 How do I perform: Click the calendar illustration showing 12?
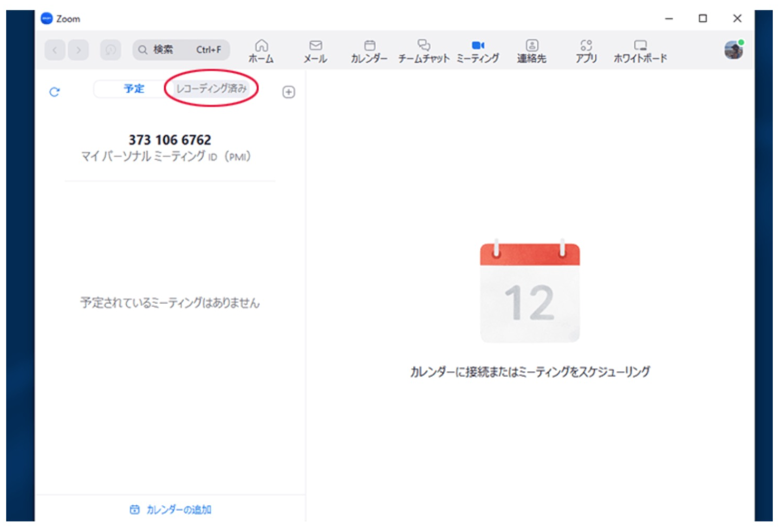point(529,293)
